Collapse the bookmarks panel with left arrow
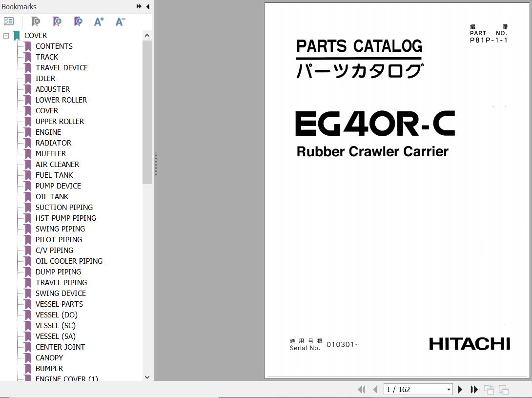 click(x=148, y=6)
